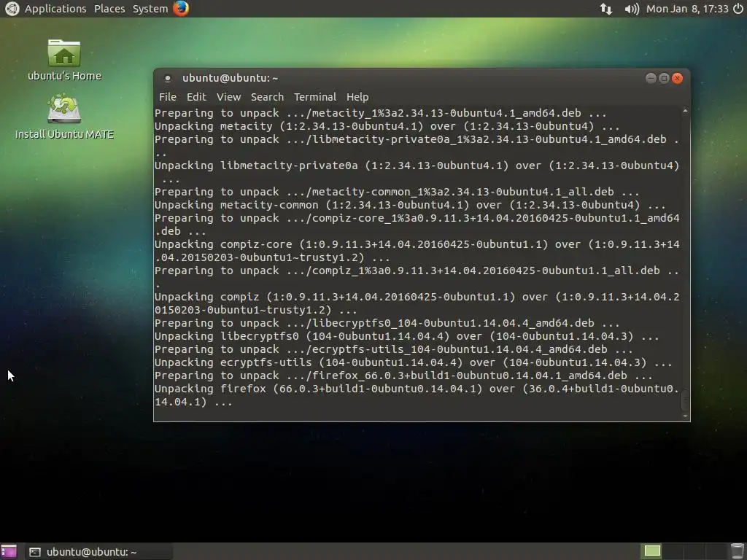Open the Ubuntu MATE logo menu icon
Screen dimensions: 747x560
(x=12, y=9)
